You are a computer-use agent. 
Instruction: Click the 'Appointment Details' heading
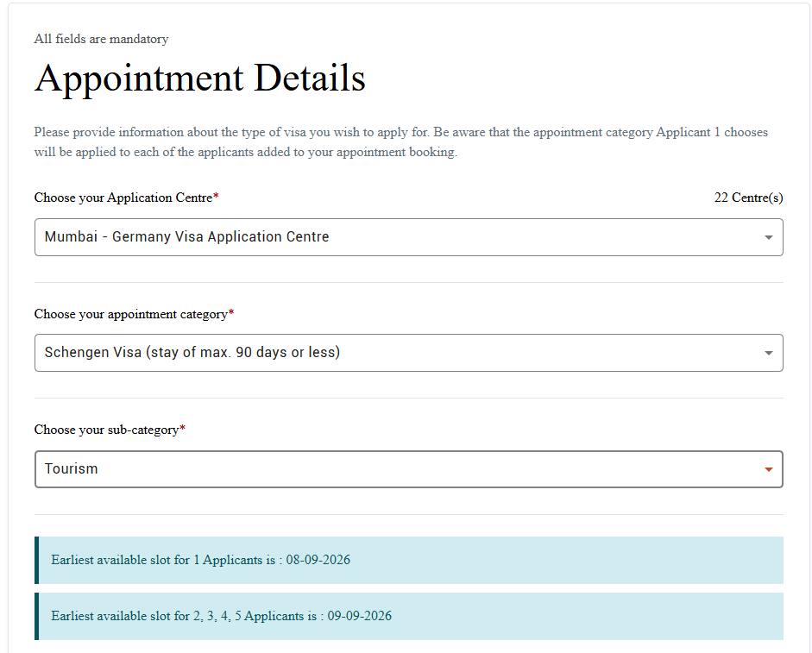[200, 78]
